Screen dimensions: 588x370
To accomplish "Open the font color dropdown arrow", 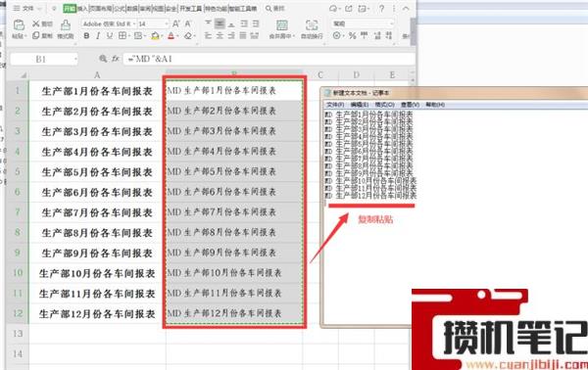I will coord(177,36).
